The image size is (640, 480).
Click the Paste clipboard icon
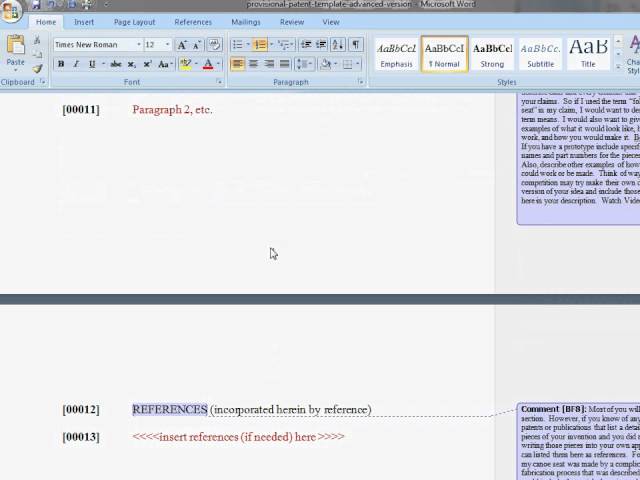tap(16, 45)
